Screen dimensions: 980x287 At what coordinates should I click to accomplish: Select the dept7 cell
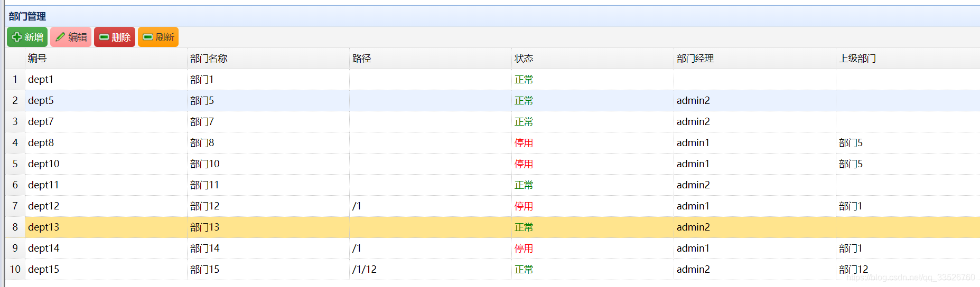pyautogui.click(x=106, y=121)
